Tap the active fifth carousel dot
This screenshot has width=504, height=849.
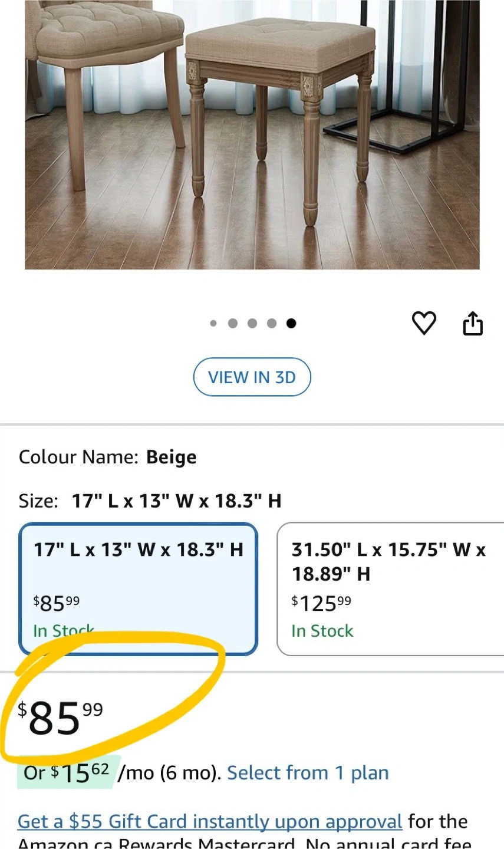(291, 323)
